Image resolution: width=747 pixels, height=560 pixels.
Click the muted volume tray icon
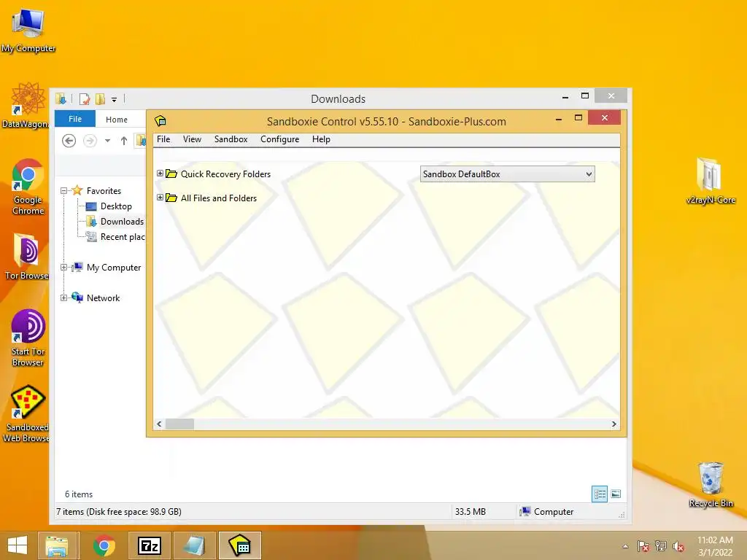[678, 546]
